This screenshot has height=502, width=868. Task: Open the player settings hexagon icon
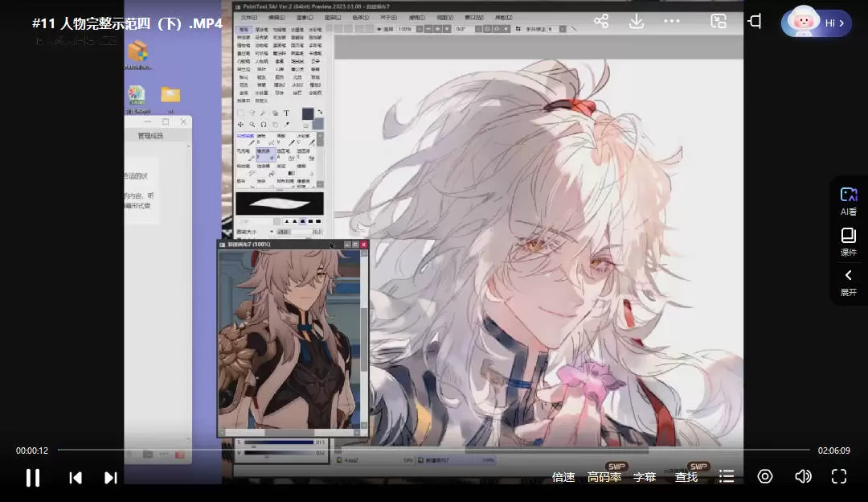pyautogui.click(x=765, y=476)
